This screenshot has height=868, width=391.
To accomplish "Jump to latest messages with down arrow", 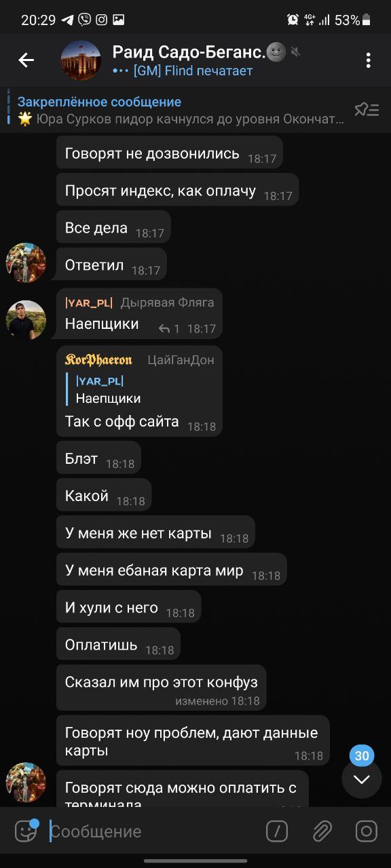I will click(x=362, y=779).
